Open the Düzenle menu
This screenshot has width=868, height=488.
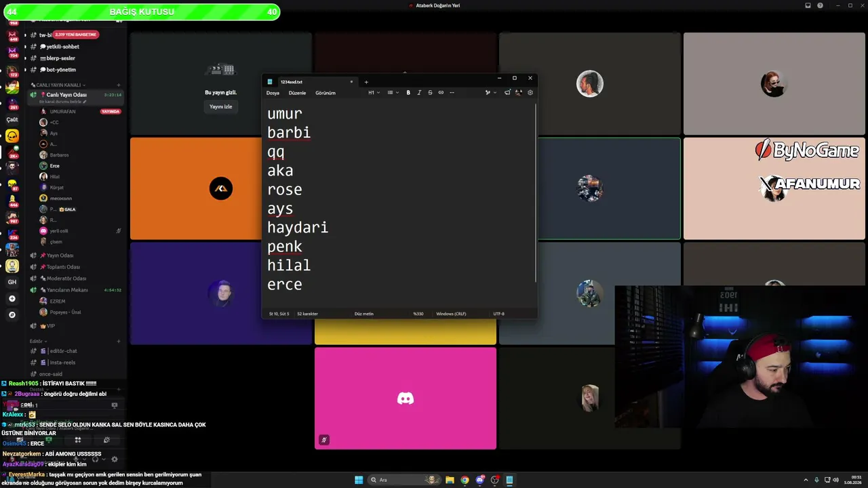(297, 93)
